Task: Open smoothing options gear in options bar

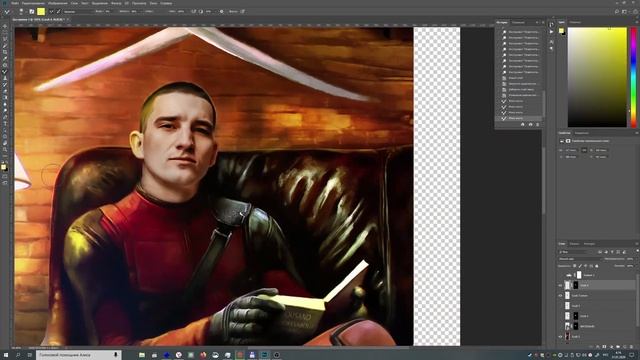Action: tap(222, 11)
